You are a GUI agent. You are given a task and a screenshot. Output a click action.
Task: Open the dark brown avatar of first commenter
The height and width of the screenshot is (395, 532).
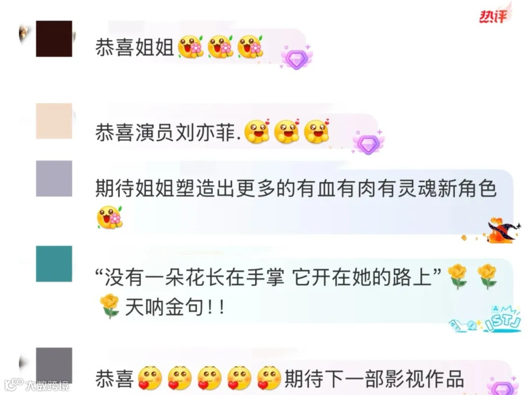[54, 39]
